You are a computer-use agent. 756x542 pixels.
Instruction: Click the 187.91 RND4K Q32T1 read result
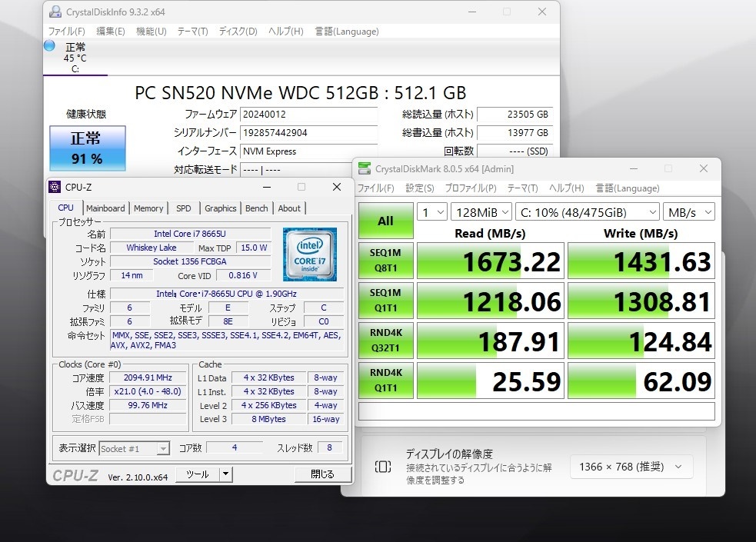click(491, 341)
